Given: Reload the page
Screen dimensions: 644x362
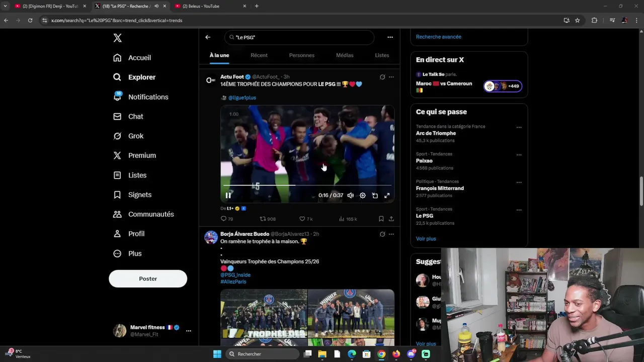Looking at the screenshot, I should (30, 21).
